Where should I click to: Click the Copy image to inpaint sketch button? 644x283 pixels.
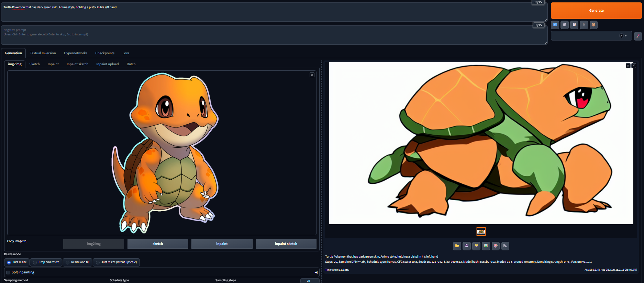[x=286, y=244]
